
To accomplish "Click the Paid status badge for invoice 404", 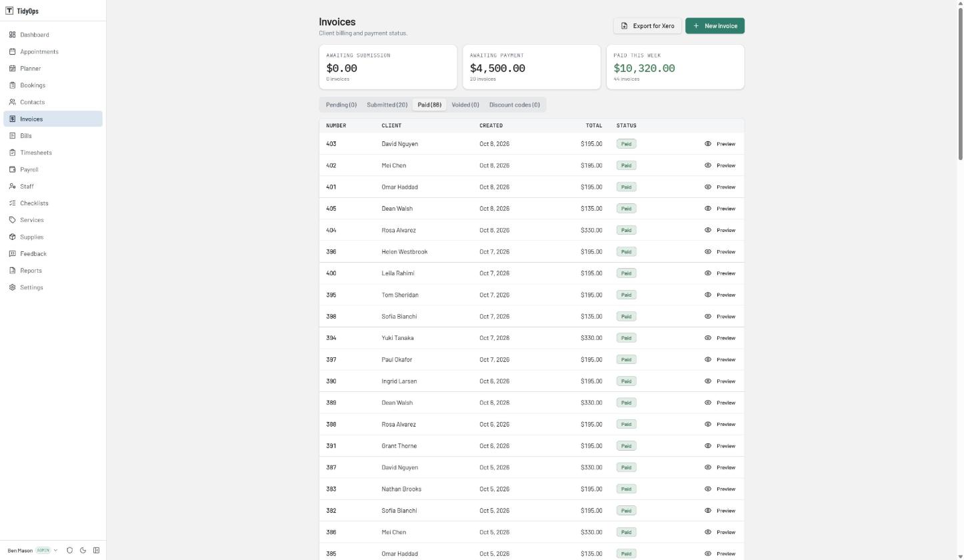I will tap(626, 230).
